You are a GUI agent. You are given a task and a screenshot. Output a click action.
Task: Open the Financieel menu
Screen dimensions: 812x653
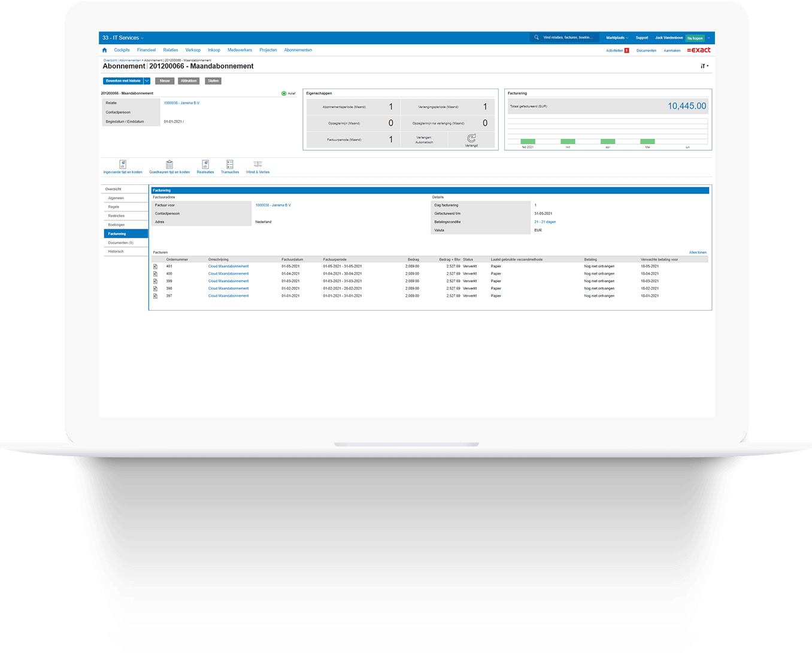pyautogui.click(x=146, y=50)
